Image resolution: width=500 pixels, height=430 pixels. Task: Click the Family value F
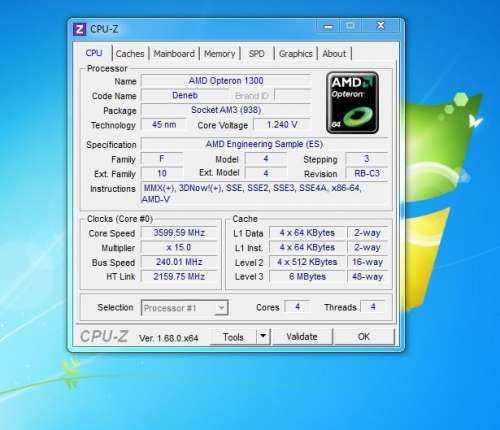(x=162, y=159)
